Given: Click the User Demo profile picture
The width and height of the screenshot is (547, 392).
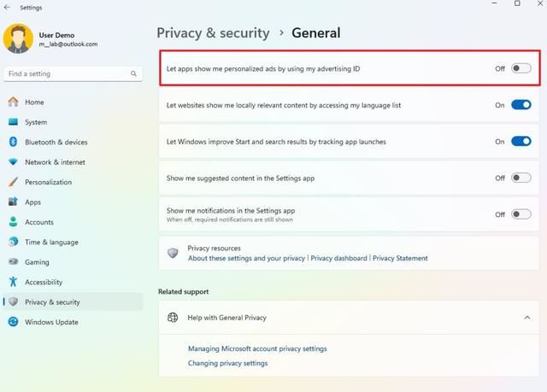Looking at the screenshot, I should 18,38.
